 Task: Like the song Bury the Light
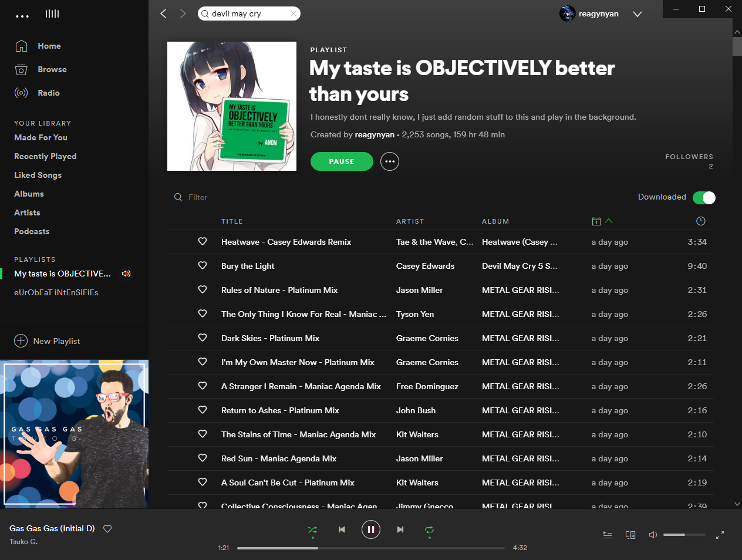(x=203, y=265)
